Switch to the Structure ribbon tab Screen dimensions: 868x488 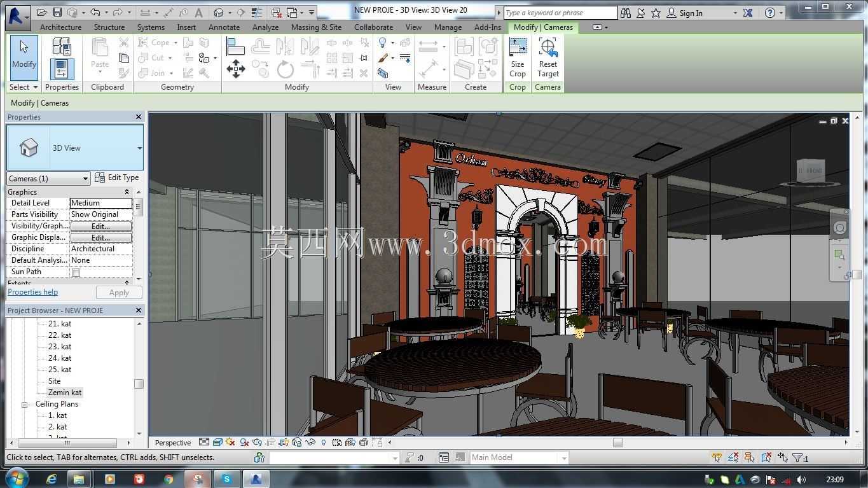click(x=109, y=27)
